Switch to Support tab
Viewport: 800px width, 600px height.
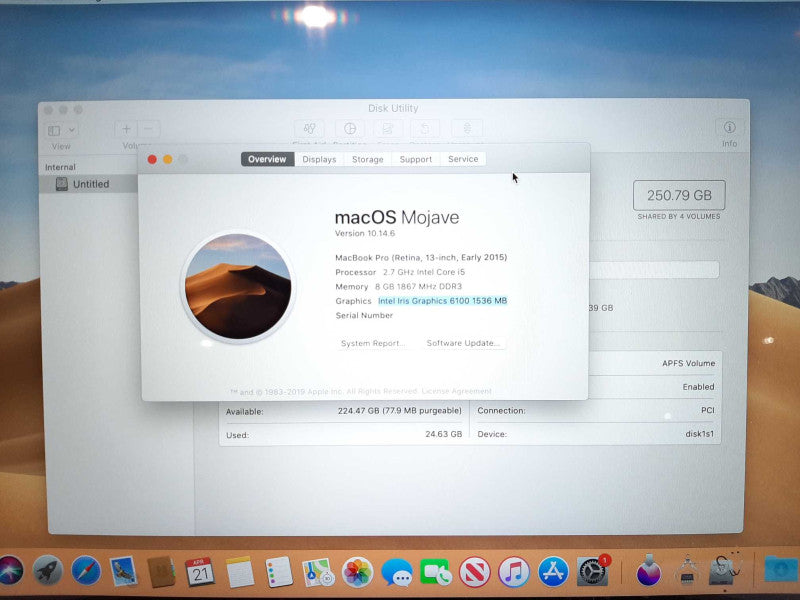tap(415, 159)
